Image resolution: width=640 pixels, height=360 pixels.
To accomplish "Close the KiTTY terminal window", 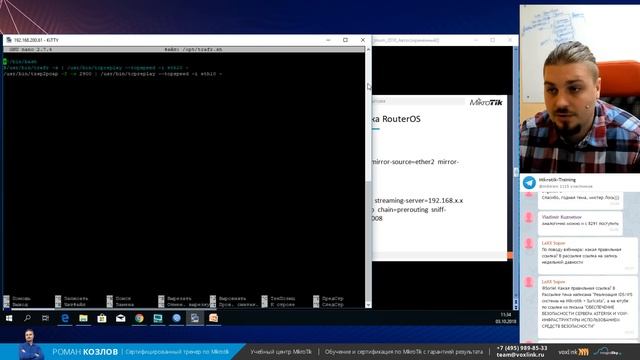I will [x=363, y=40].
